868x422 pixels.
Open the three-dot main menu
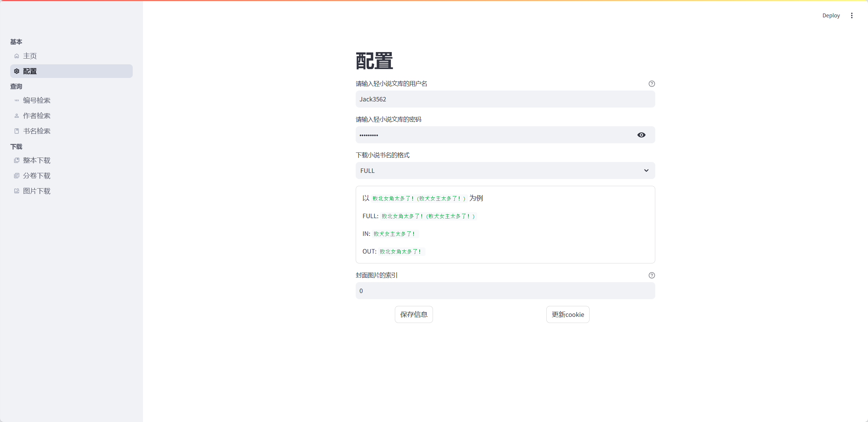coord(852,15)
